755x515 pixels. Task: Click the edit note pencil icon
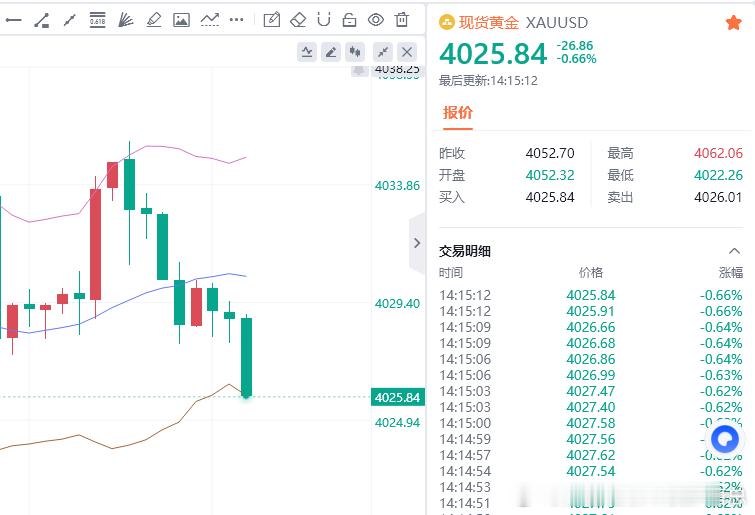(272, 20)
